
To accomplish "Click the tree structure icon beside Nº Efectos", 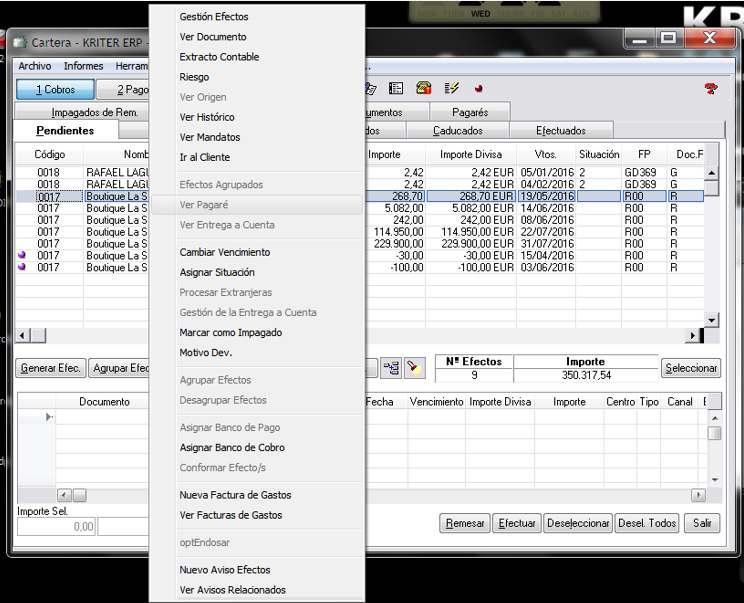I will [x=391, y=368].
